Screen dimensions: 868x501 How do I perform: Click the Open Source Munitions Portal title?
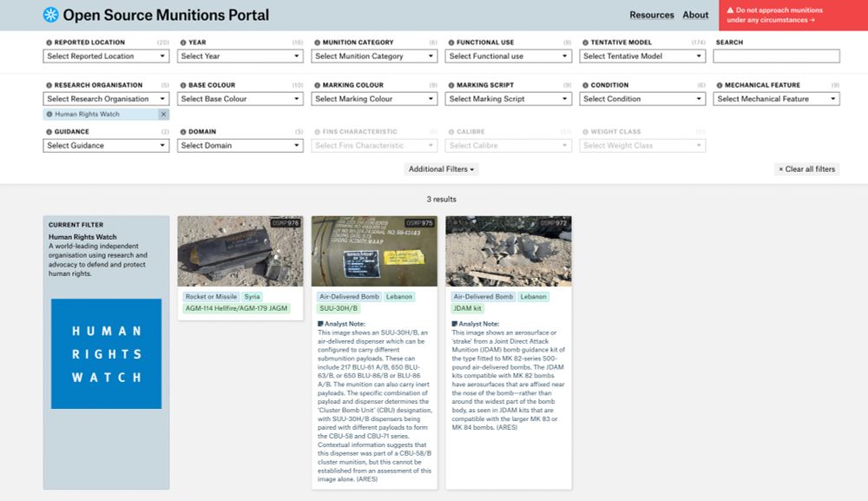click(x=166, y=15)
